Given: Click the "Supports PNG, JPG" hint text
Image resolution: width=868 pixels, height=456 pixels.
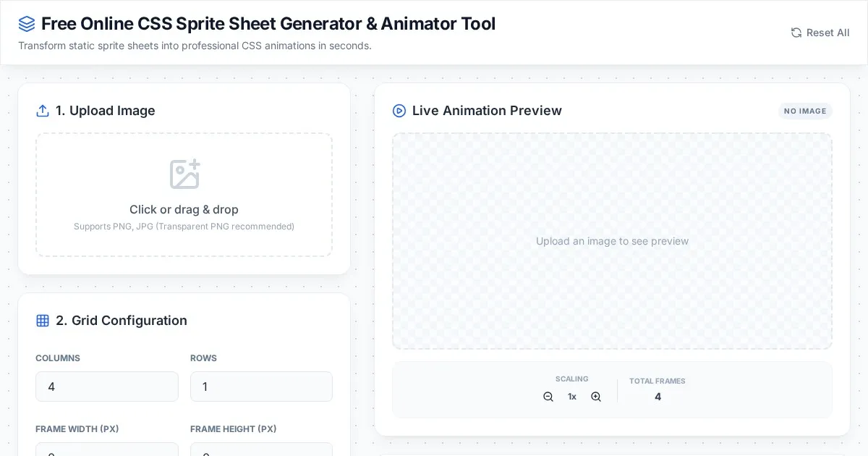Looking at the screenshot, I should 184,227.
